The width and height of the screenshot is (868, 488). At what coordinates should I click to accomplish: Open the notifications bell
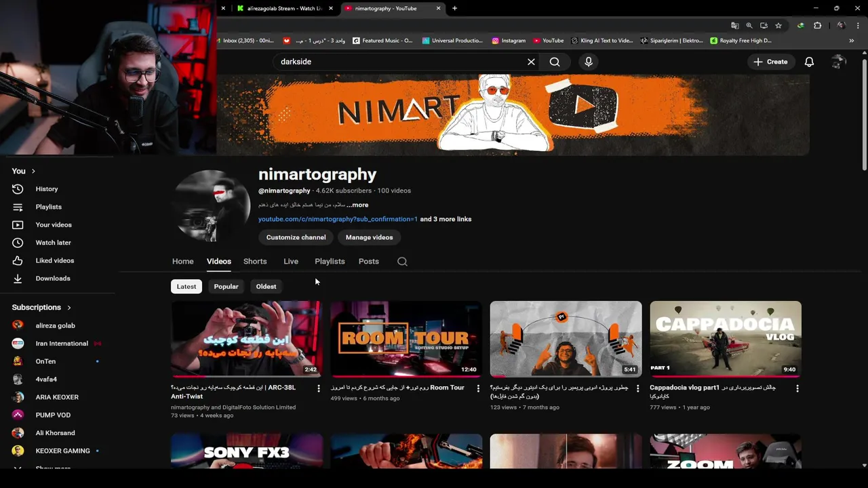(x=809, y=62)
